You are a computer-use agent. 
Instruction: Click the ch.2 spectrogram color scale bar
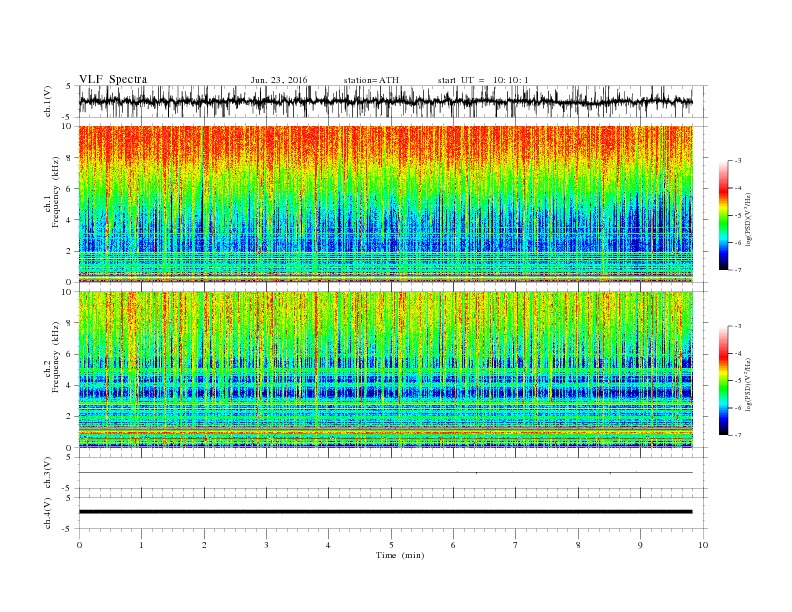pos(723,380)
